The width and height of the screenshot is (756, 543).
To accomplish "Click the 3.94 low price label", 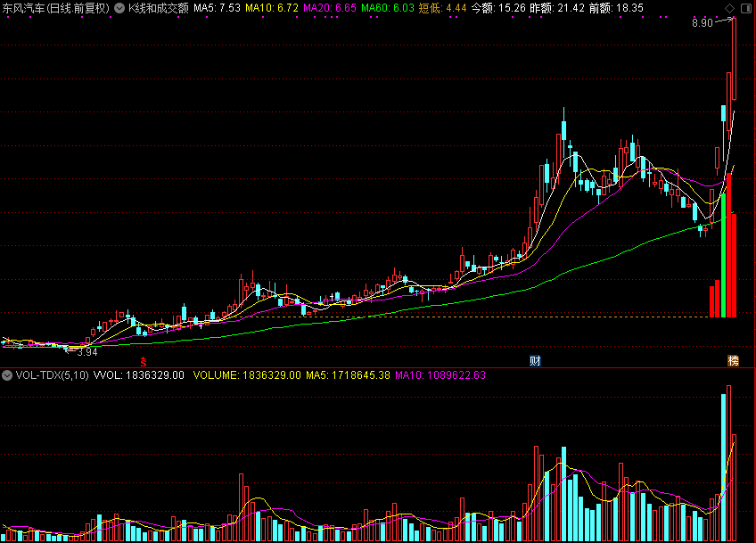I will (87, 352).
